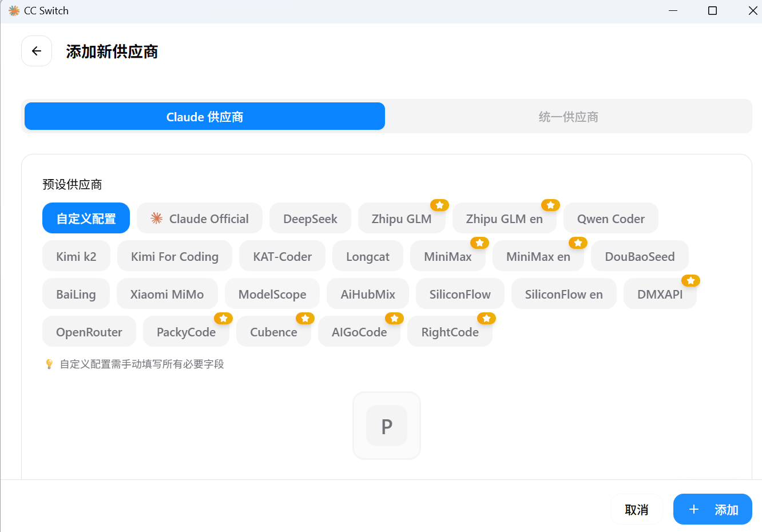This screenshot has height=532, width=762.
Task: Click the star badge on MiniMax en
Action: [x=578, y=243]
